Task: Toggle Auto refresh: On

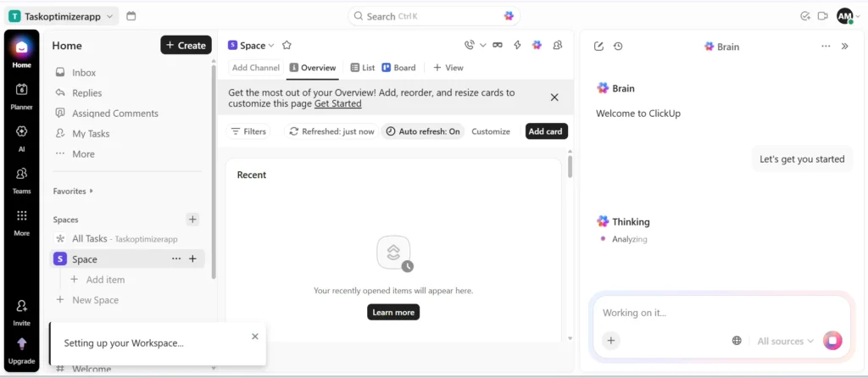Action: pyautogui.click(x=423, y=131)
